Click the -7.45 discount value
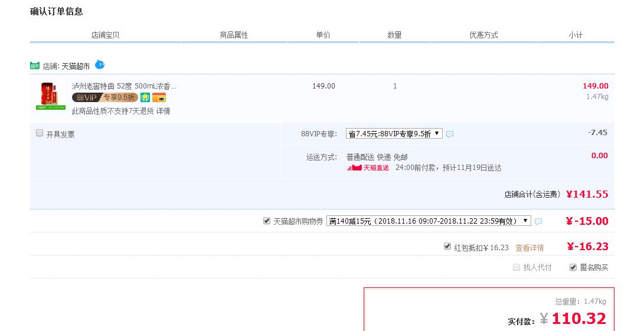This screenshot has height=331, width=644. 597,133
